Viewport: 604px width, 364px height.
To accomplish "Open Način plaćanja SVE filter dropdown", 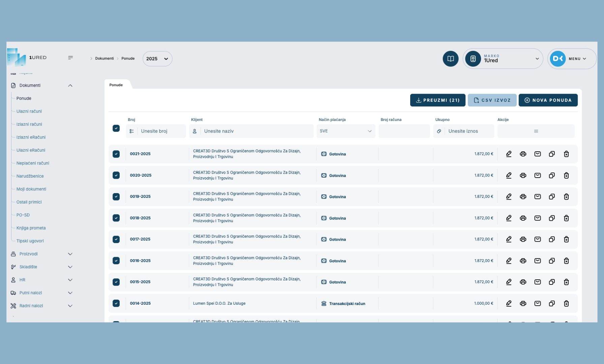I will 345,131.
